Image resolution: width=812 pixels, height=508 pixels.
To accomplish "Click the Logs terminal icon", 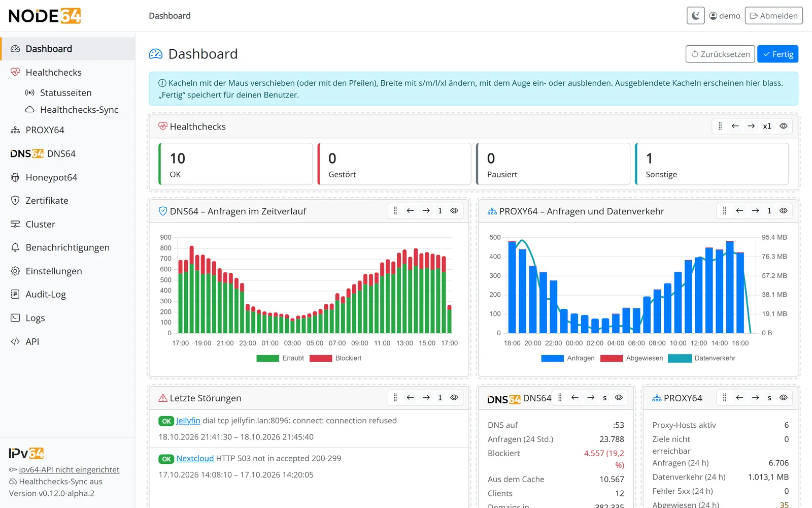I will point(15,318).
